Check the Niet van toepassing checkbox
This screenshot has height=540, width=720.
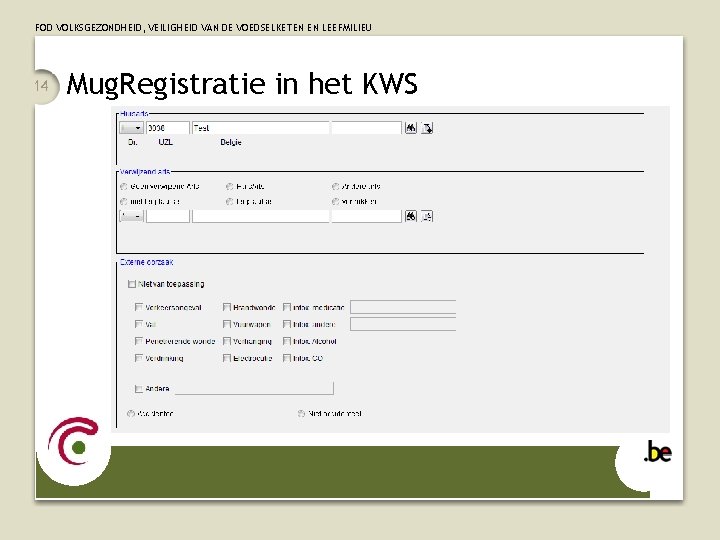[132, 284]
